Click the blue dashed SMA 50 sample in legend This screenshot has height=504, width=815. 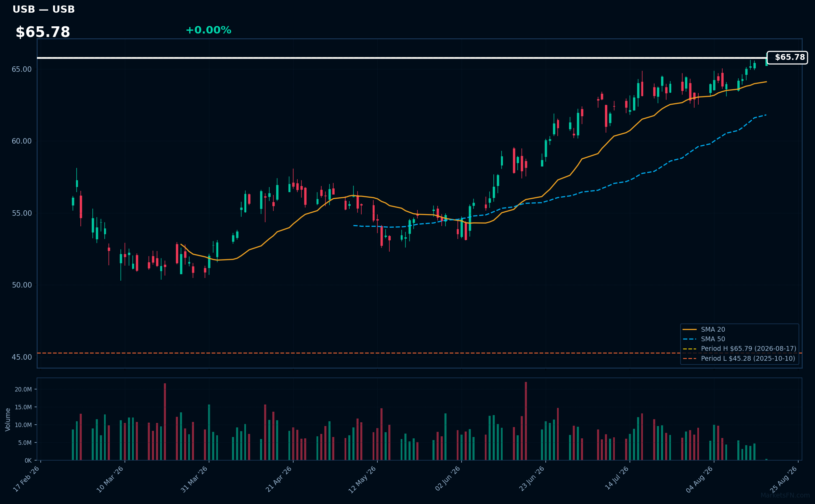(689, 339)
